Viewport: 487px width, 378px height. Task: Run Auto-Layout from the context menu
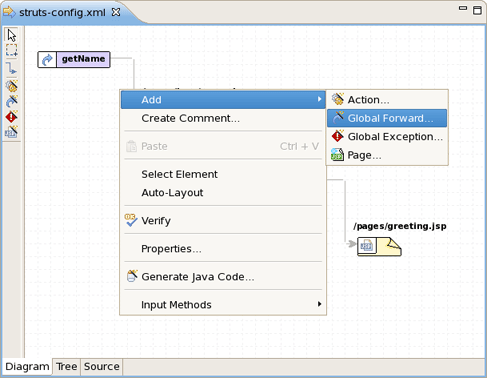(223, 193)
